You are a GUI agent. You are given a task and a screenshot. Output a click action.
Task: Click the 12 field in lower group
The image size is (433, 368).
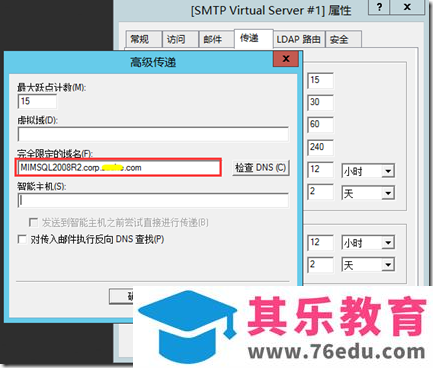[x=320, y=242]
